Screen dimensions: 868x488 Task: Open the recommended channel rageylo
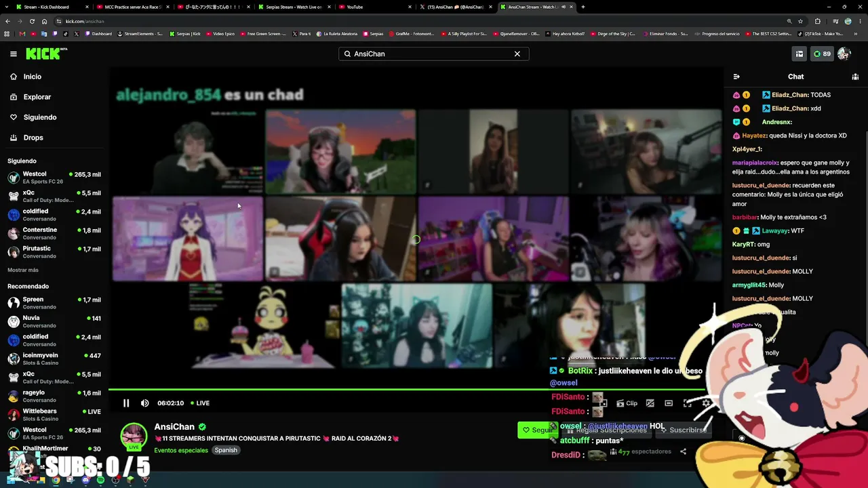click(x=54, y=396)
